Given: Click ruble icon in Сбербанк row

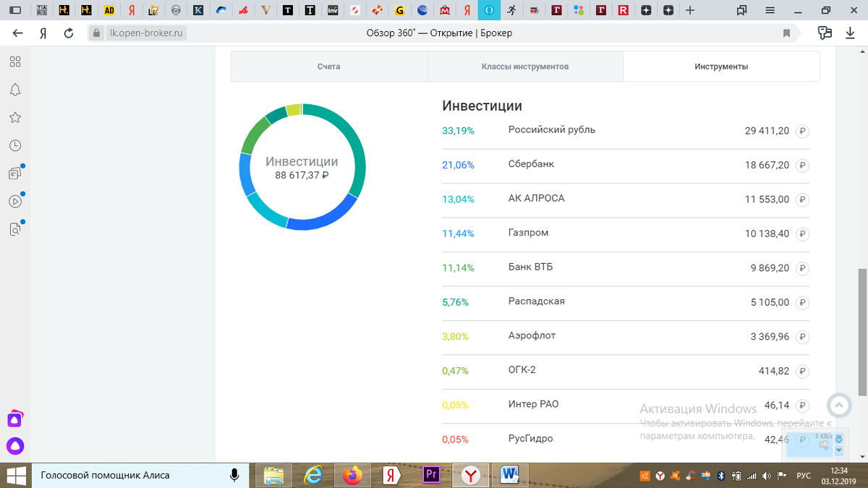Looking at the screenshot, I should click(x=801, y=166).
